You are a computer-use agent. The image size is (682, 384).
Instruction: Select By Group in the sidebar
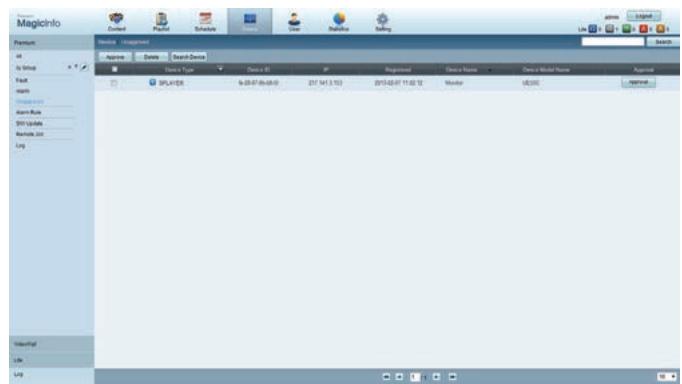click(26, 68)
